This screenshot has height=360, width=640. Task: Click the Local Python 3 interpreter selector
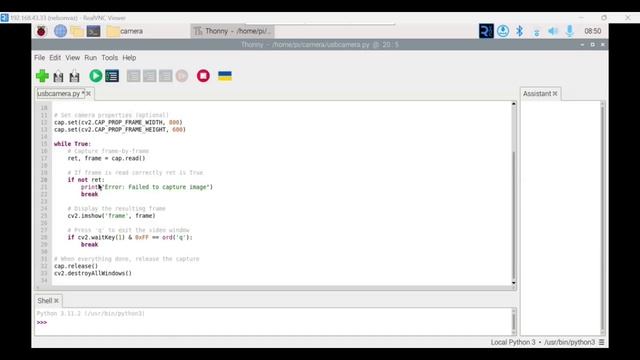pos(543,342)
